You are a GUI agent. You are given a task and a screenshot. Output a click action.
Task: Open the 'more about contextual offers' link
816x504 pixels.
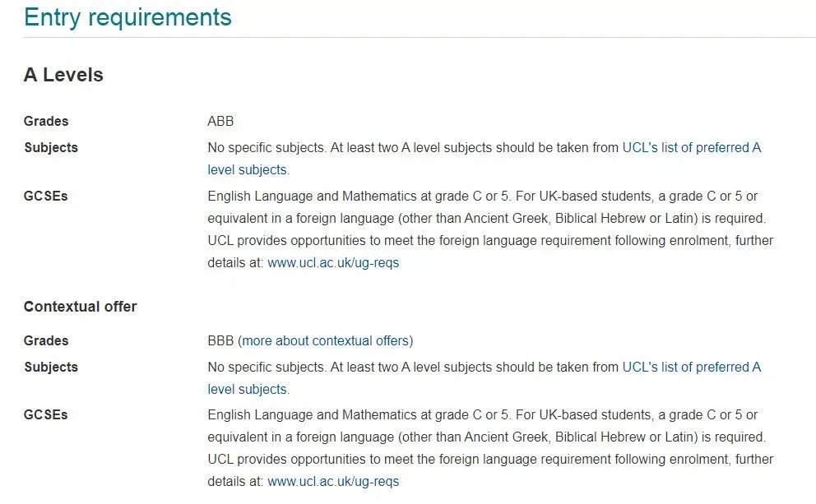(325, 340)
